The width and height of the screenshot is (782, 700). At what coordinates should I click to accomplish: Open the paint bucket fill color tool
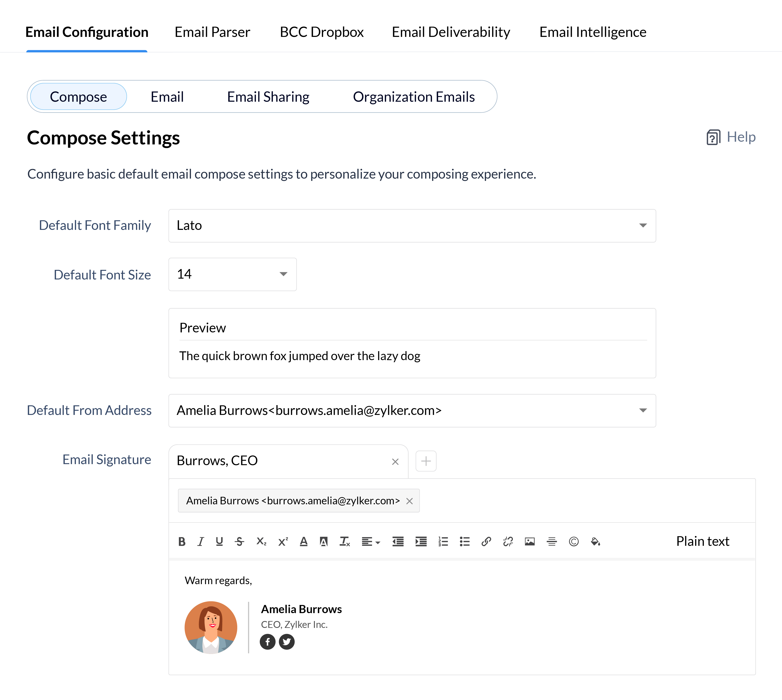tap(595, 542)
